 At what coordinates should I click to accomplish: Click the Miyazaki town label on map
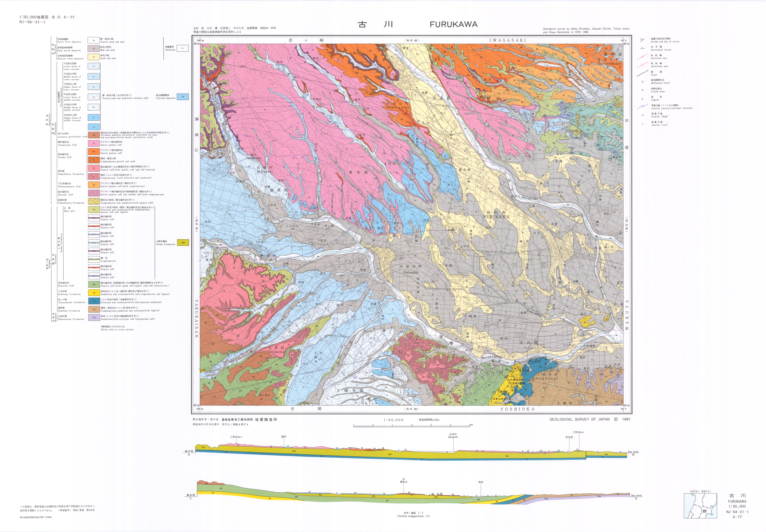265,171
